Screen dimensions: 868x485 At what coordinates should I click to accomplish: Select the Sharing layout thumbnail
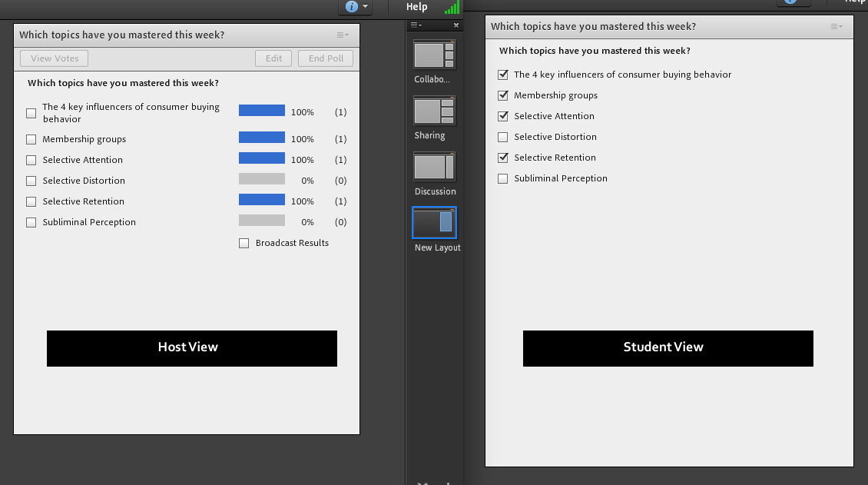(x=434, y=111)
